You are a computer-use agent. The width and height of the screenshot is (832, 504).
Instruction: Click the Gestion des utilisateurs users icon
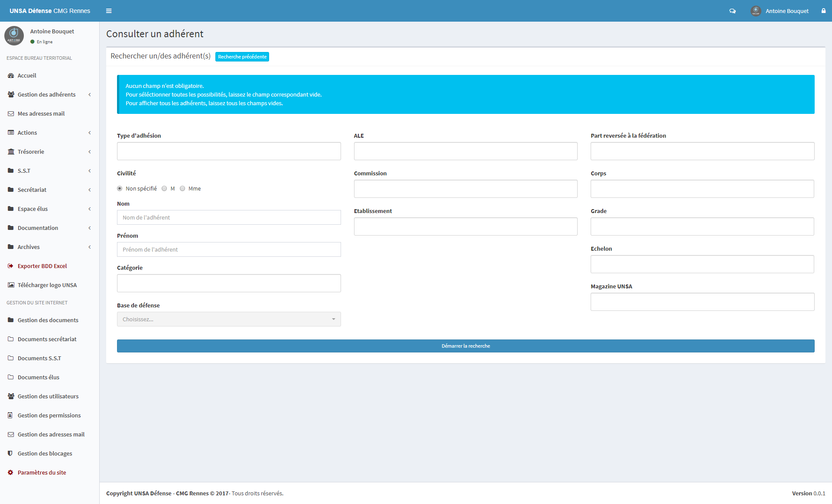(x=11, y=396)
